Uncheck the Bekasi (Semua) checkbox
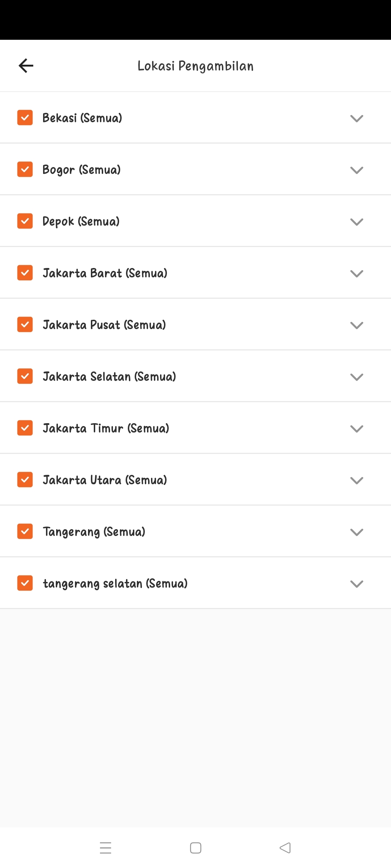The width and height of the screenshot is (391, 868). pyautogui.click(x=25, y=118)
